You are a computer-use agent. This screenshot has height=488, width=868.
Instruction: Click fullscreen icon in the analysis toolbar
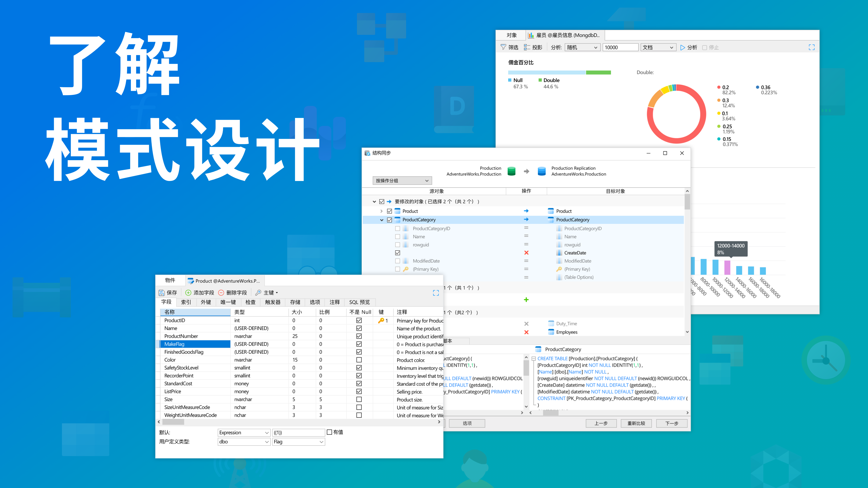pos(811,47)
